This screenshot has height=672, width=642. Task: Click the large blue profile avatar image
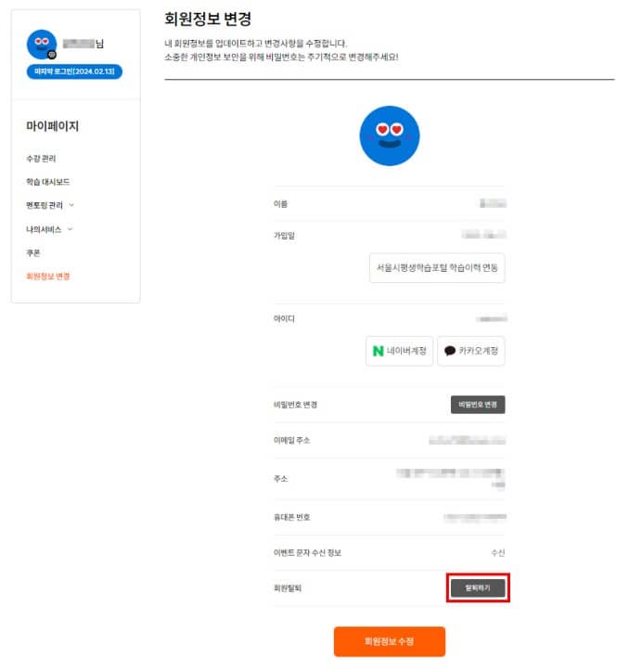[x=390, y=136]
